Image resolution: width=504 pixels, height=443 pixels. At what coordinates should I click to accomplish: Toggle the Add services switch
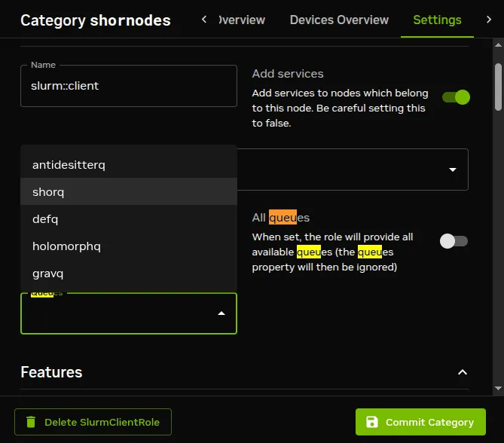pyautogui.click(x=456, y=97)
